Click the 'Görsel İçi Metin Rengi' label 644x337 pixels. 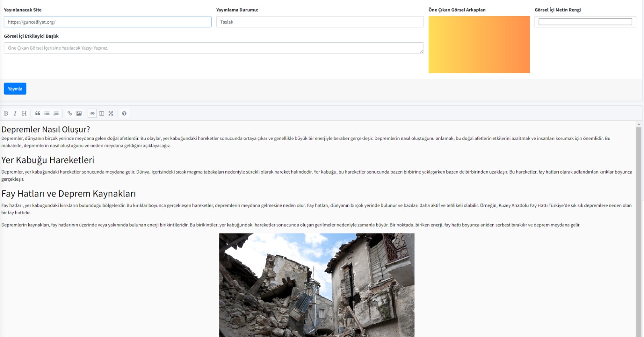pyautogui.click(x=557, y=10)
